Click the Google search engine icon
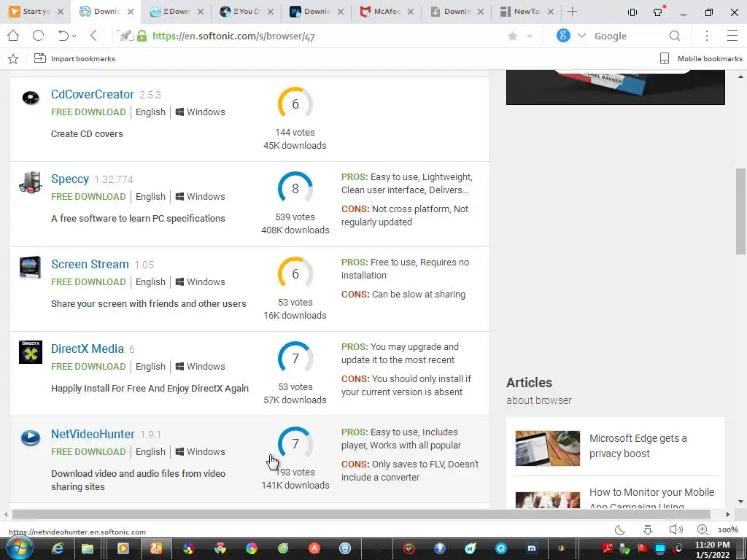The image size is (747, 560). click(x=563, y=36)
